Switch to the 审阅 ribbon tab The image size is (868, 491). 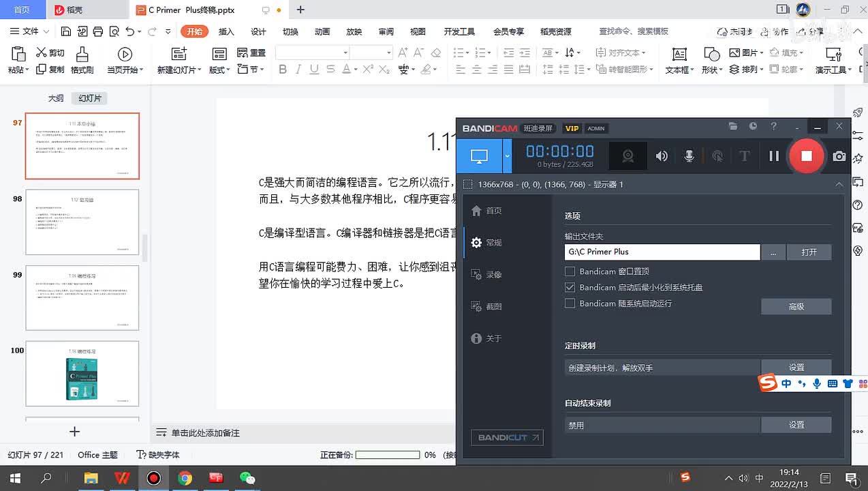pyautogui.click(x=386, y=31)
